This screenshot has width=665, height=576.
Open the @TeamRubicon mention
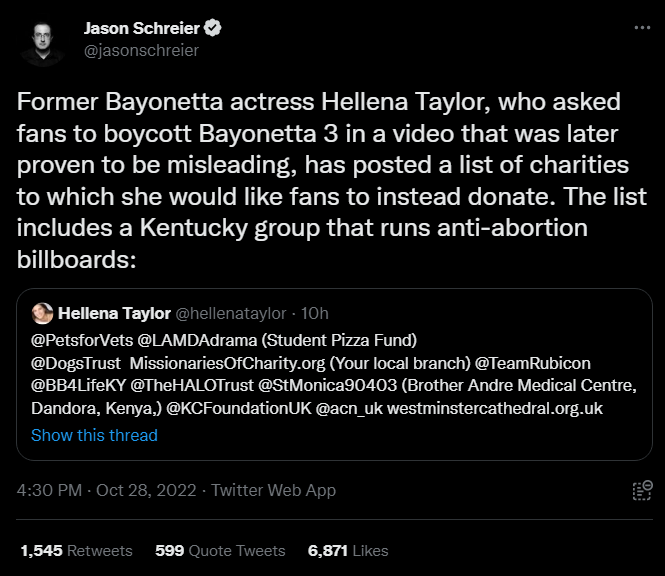pos(533,363)
